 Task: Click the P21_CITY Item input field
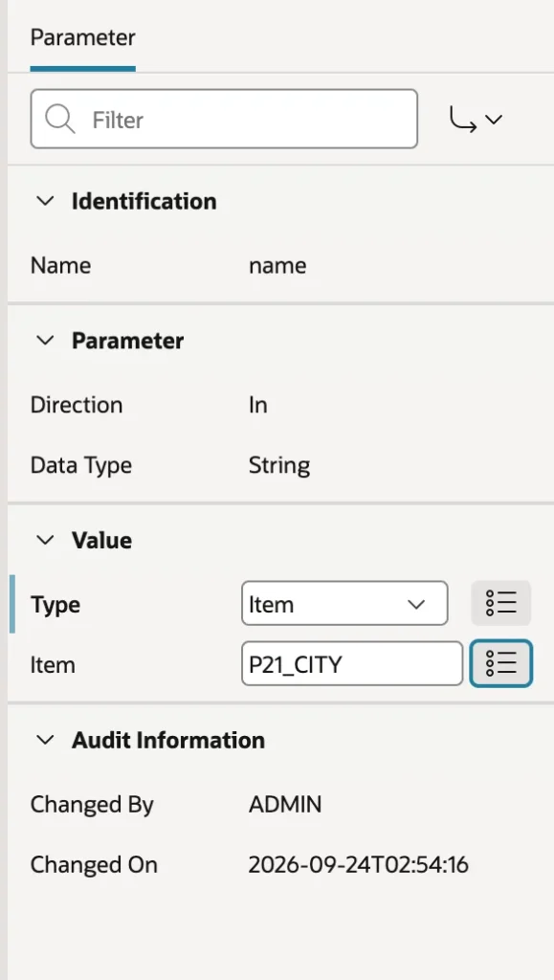pos(352,664)
